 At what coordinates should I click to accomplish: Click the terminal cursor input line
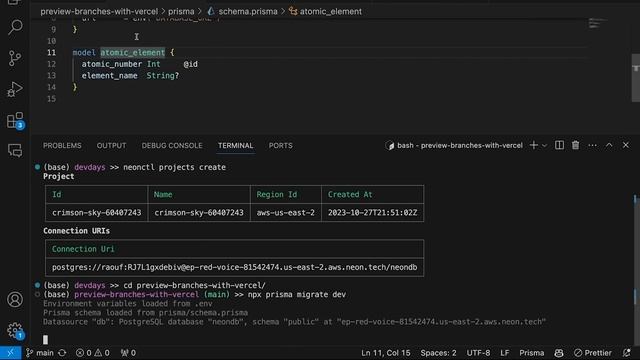coord(45,340)
